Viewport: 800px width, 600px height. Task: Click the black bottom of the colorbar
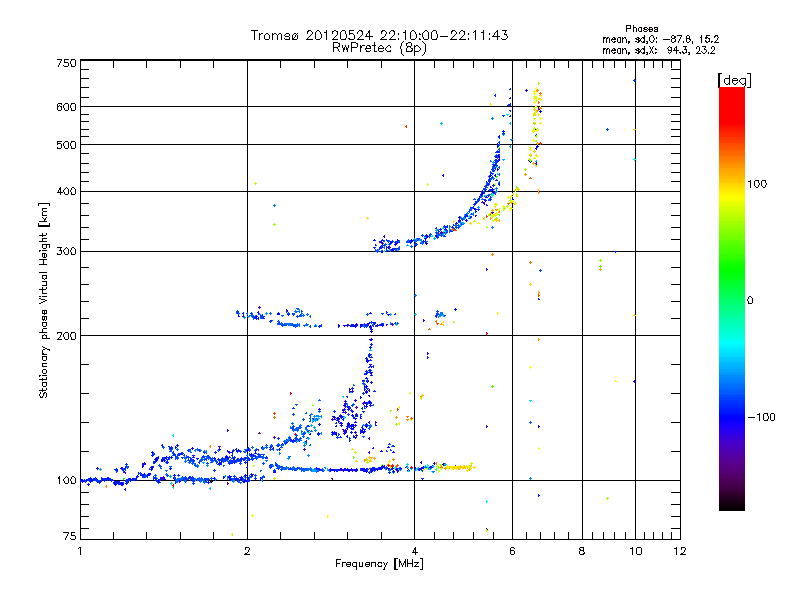[732, 503]
